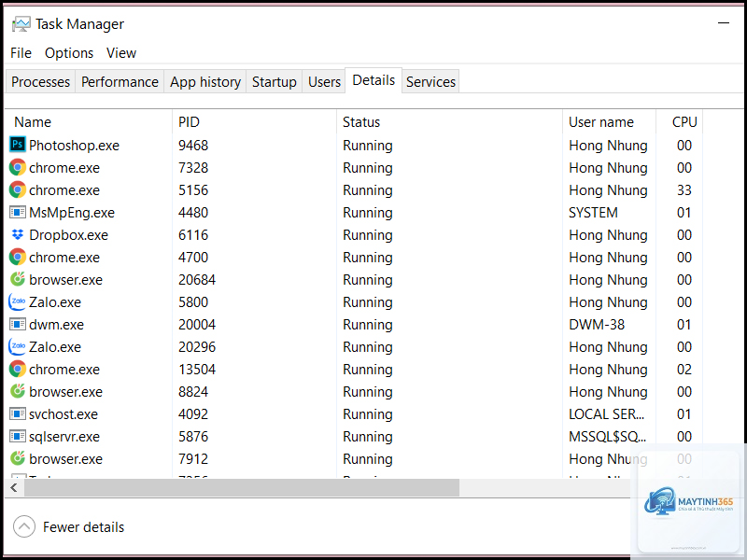Click PID value 20684
The image size is (747, 560).
pyautogui.click(x=197, y=279)
